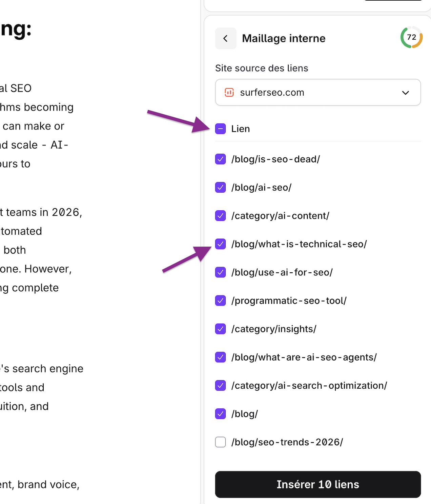Enable the /blog/seo-trends-2026/ checkbox
This screenshot has width=431, height=504.
(221, 442)
